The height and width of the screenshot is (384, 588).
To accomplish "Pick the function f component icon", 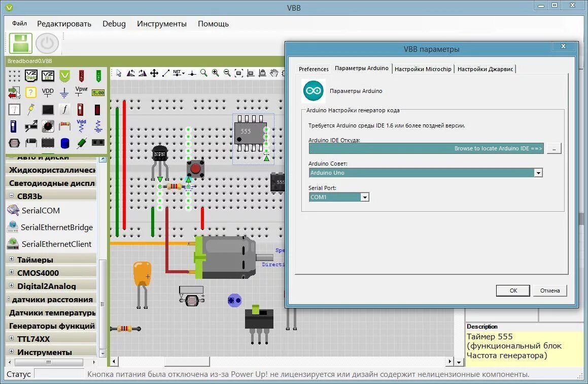I will [x=64, y=109].
